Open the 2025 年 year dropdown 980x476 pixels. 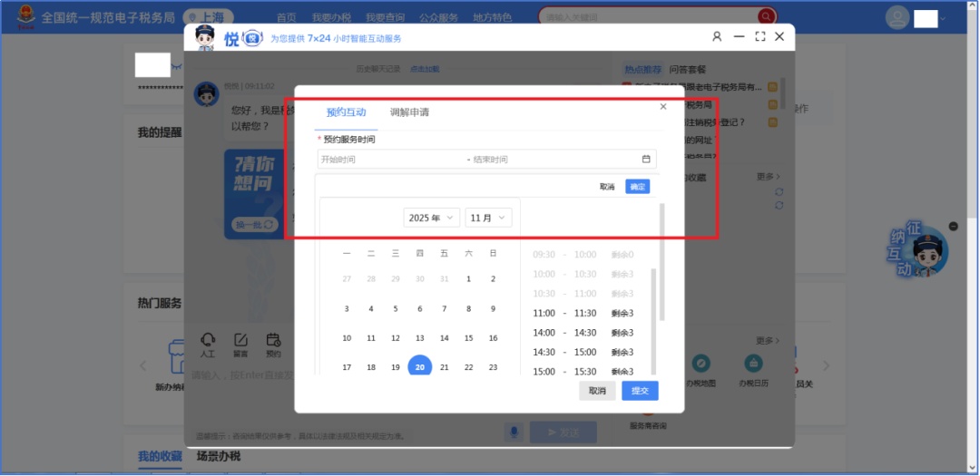431,218
